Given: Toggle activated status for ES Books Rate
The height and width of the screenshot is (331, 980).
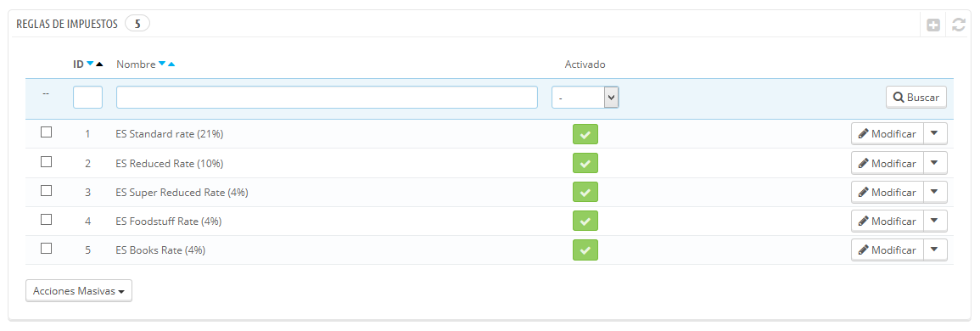Looking at the screenshot, I should tap(585, 250).
